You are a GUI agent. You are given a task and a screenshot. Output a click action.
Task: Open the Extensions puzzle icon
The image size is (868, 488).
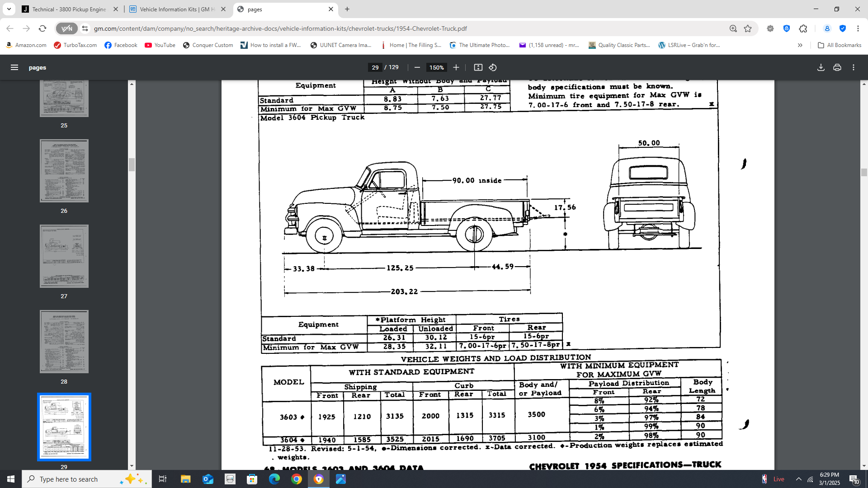click(803, 28)
